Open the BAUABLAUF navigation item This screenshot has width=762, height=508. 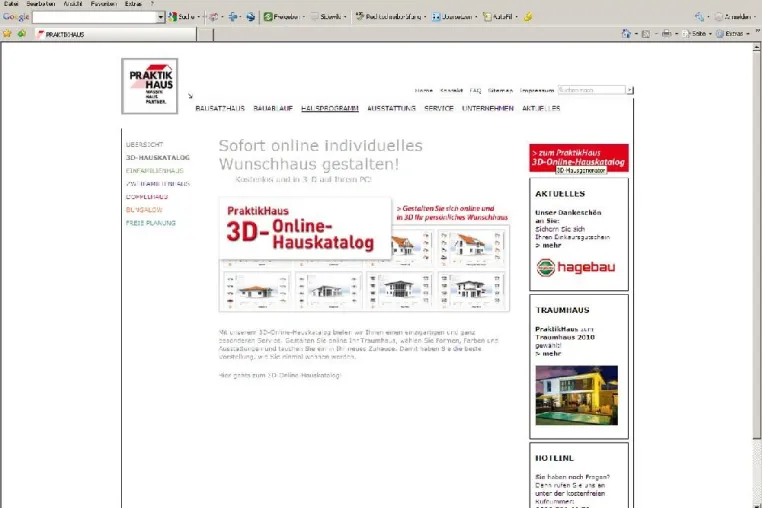click(x=273, y=108)
